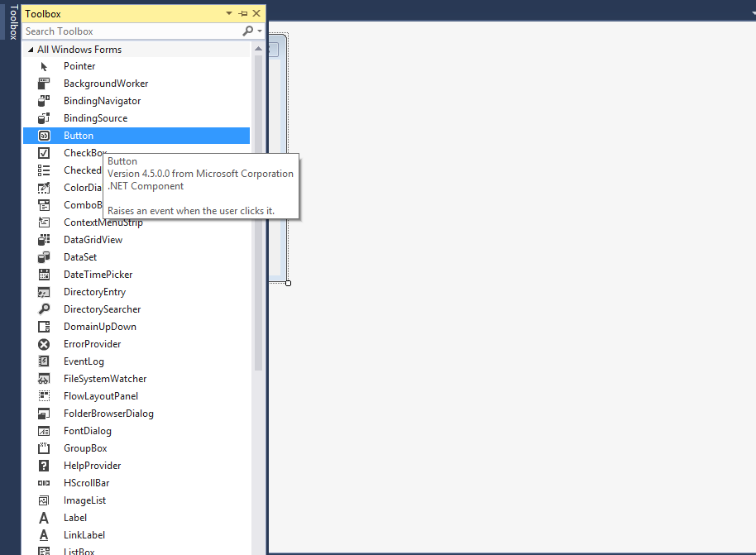
Task: Choose the DataSet icon
Action: click(x=44, y=257)
